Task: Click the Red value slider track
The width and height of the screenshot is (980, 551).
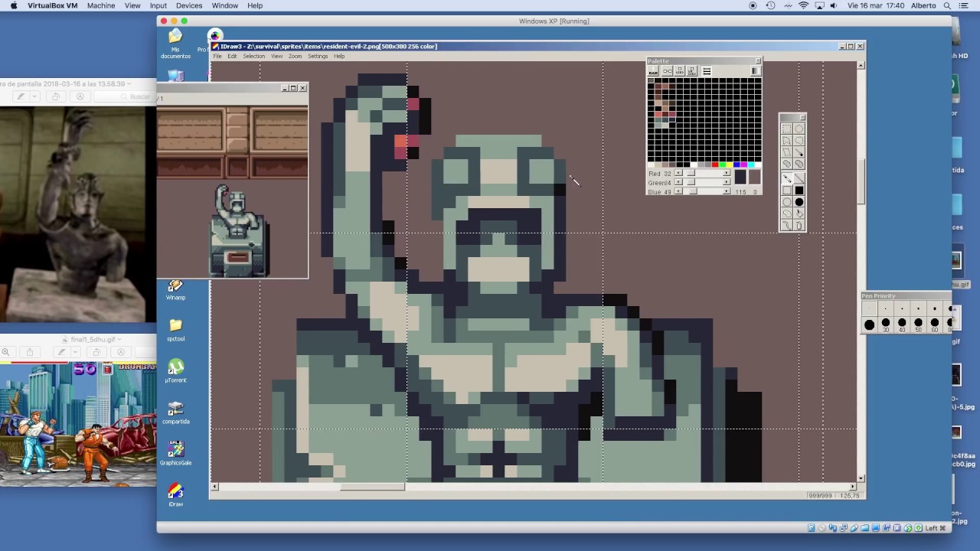Action: [x=703, y=173]
